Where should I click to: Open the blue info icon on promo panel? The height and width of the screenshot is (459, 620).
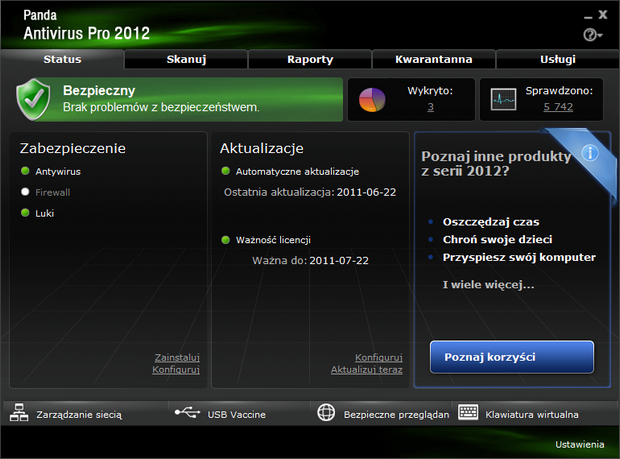590,153
